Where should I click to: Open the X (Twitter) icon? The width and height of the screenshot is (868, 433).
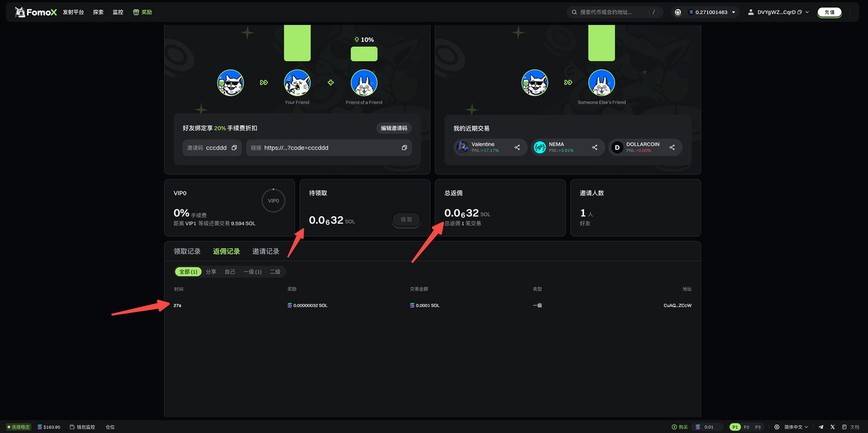833,427
